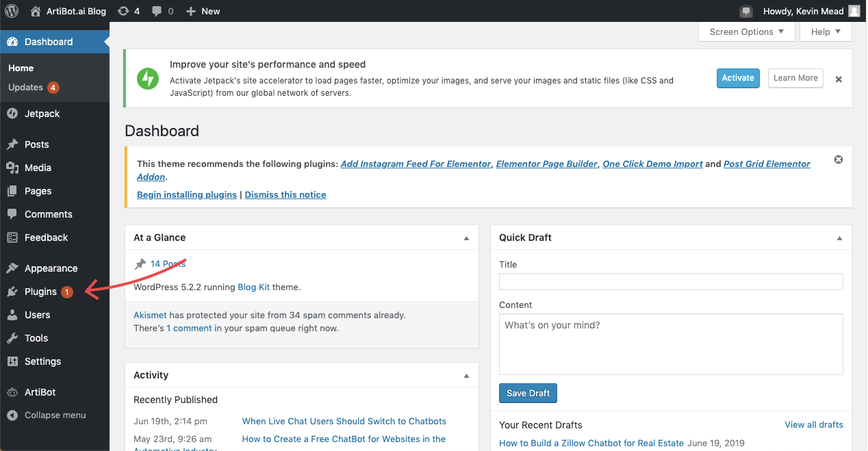Open the Pages menu label

[38, 191]
